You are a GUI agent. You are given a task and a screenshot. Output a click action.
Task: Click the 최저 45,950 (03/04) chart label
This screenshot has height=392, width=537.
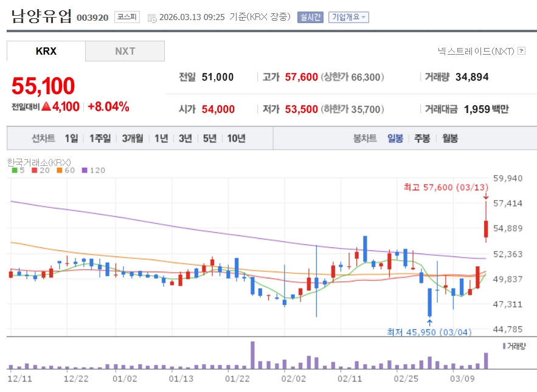[429, 332]
